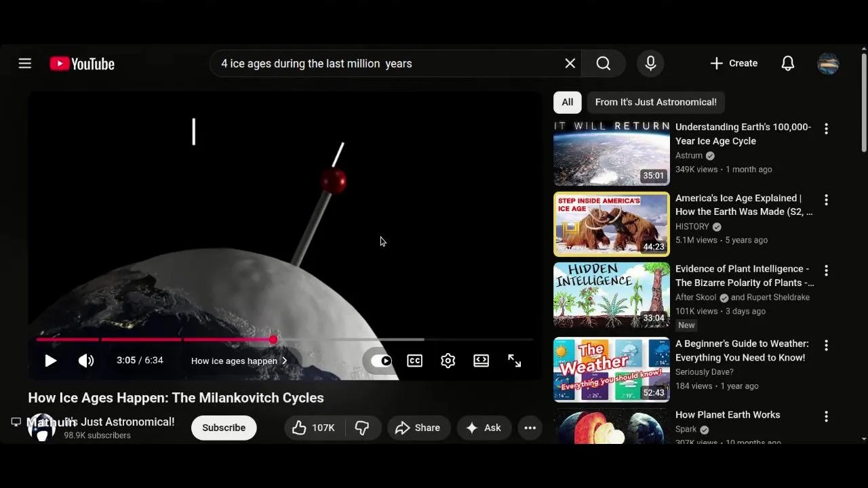Open Astrum channel name
This screenshot has height=488, width=868.
click(689, 155)
